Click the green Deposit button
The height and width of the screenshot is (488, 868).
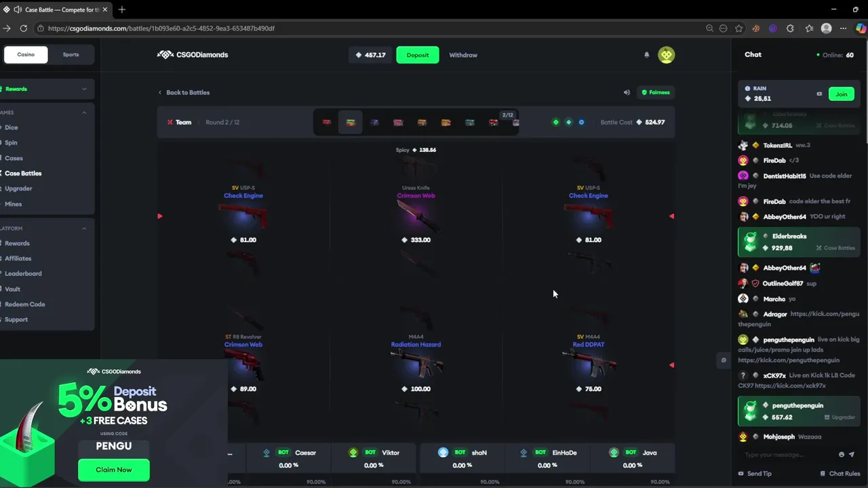point(418,55)
